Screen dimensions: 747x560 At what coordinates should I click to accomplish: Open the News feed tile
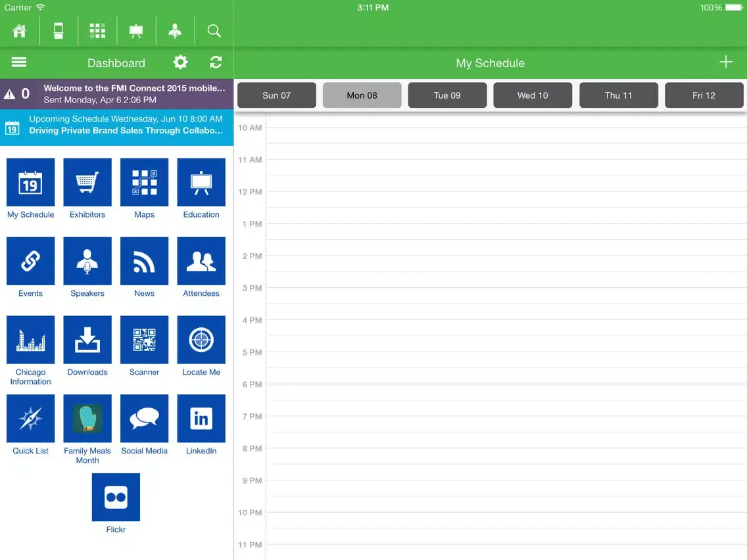coord(145,261)
